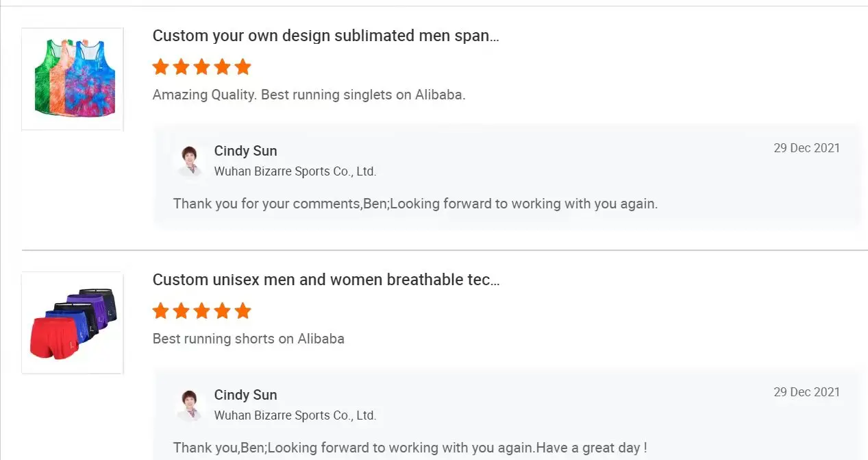Viewport: 868px width, 460px height.
Task: Click 'Thank you for your comments,Ben' reply text
Action: [414, 204]
